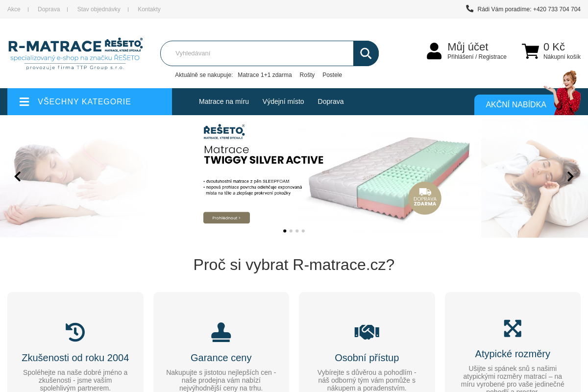Click the Rošty suggestion link
The image size is (588, 392).
point(307,75)
